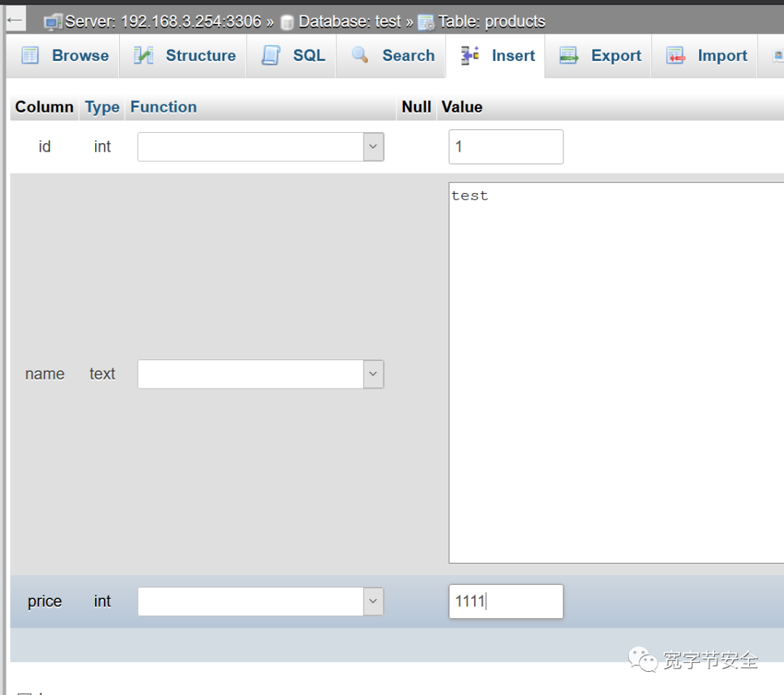Image resolution: width=784 pixels, height=695 pixels.
Task: Click the Browse tab table icon
Action: coord(30,55)
